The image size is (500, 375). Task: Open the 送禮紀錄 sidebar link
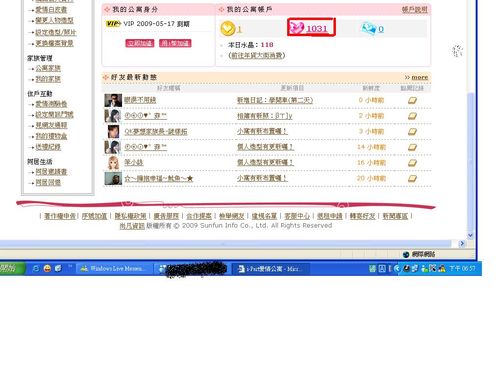48,147
